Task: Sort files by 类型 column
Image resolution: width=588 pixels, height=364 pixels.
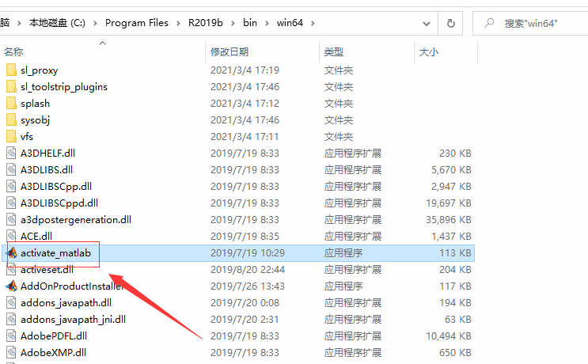Action: [334, 51]
